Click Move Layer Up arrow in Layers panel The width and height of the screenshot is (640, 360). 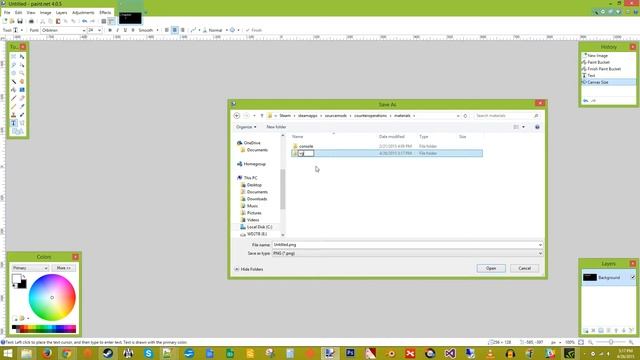[x=616, y=330]
